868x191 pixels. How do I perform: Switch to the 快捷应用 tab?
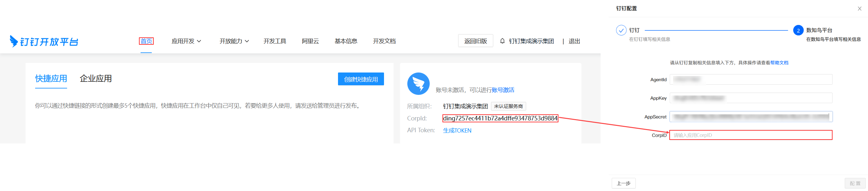click(51, 79)
